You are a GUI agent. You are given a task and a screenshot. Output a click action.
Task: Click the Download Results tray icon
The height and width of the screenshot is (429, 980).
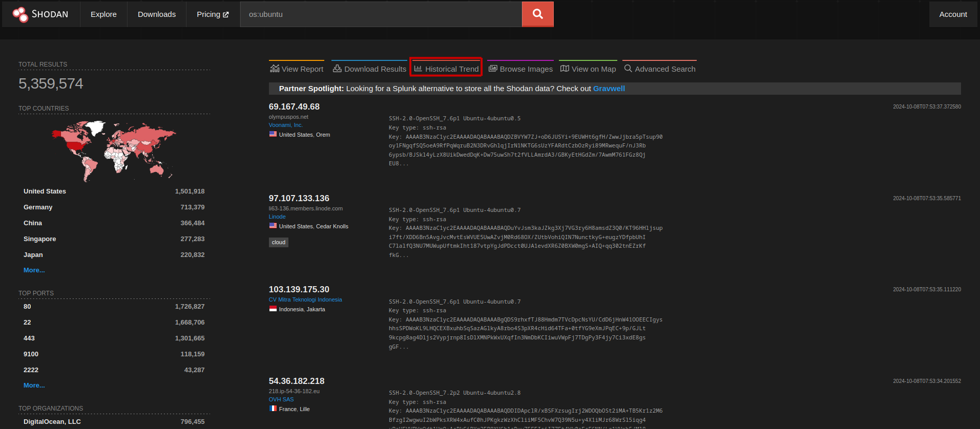pos(337,68)
